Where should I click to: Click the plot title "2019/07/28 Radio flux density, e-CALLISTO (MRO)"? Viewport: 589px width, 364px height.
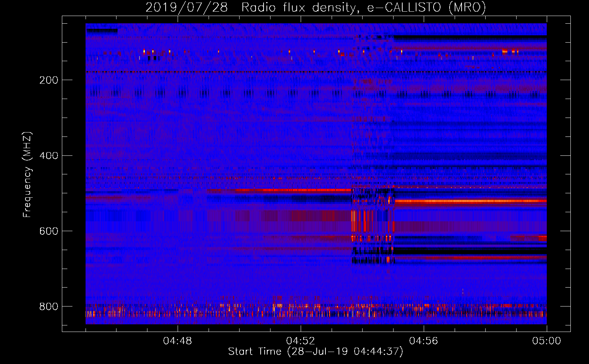point(316,8)
